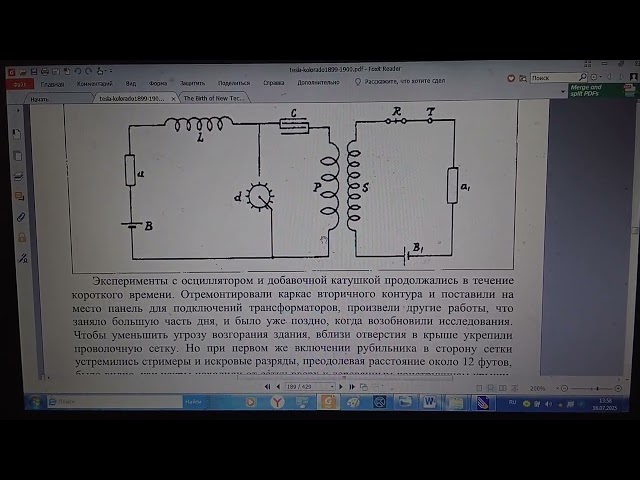Go to next page button
The image size is (640, 480).
pos(341,387)
